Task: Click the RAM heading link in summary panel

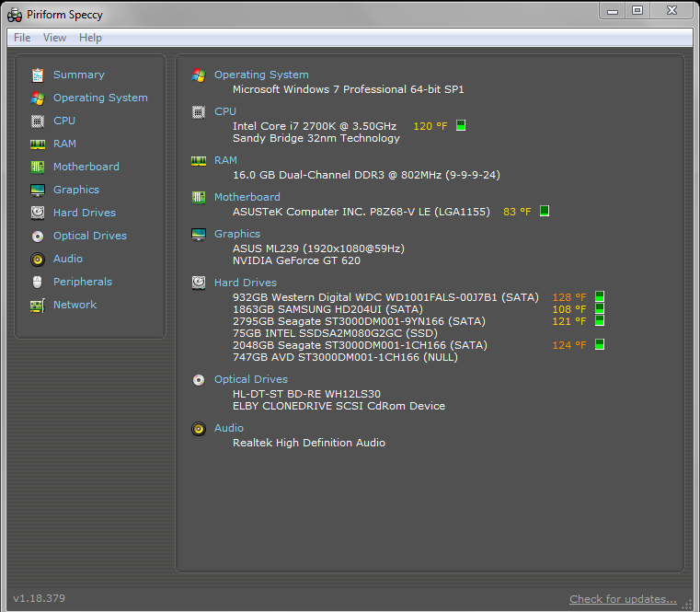Action: click(x=225, y=160)
